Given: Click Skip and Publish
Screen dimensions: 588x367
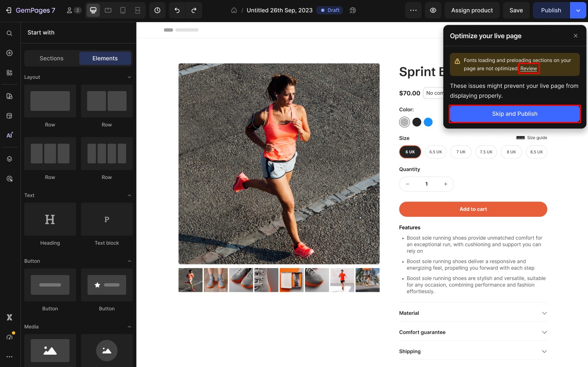Looking at the screenshot, I should pyautogui.click(x=514, y=114).
